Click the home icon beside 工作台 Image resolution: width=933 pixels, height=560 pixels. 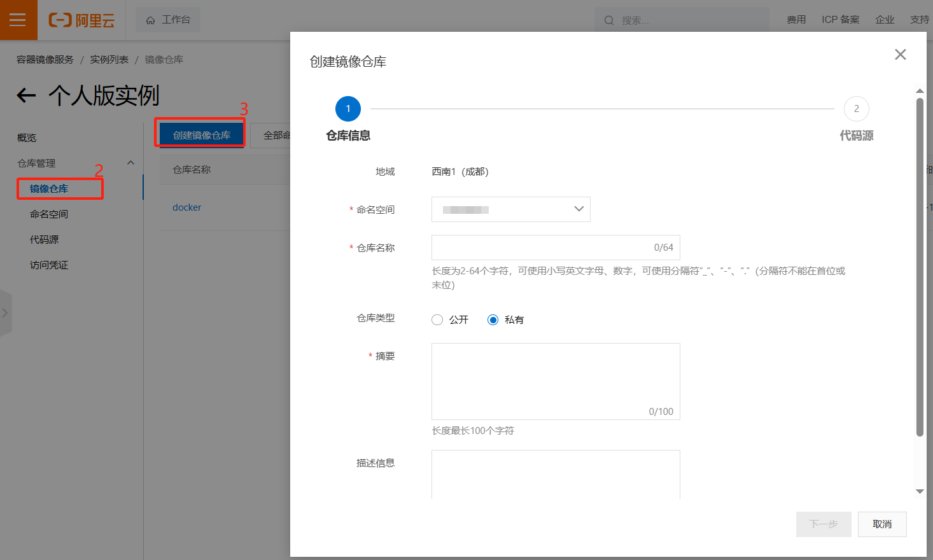tap(151, 19)
